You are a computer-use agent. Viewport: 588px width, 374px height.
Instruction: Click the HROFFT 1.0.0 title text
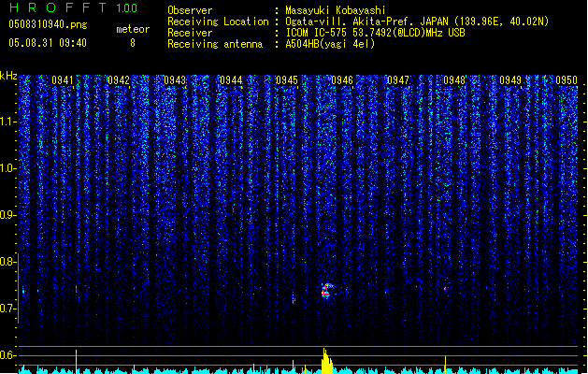(74, 7)
